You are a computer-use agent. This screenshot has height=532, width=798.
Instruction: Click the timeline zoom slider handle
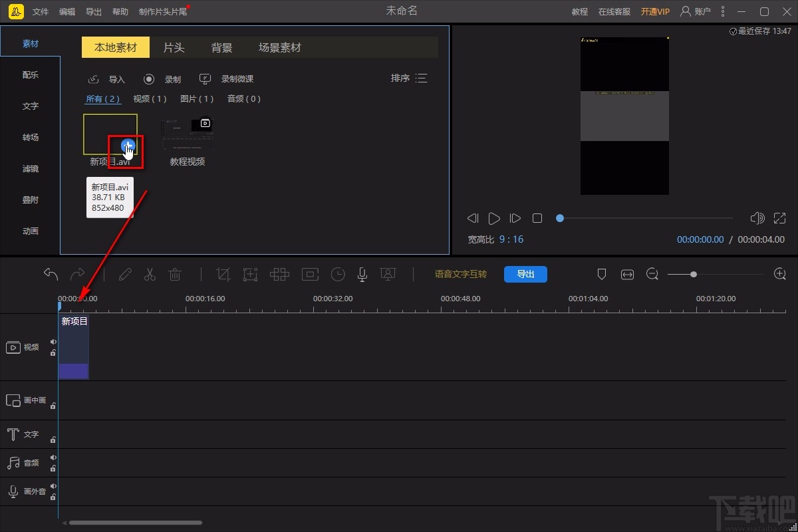pos(694,274)
